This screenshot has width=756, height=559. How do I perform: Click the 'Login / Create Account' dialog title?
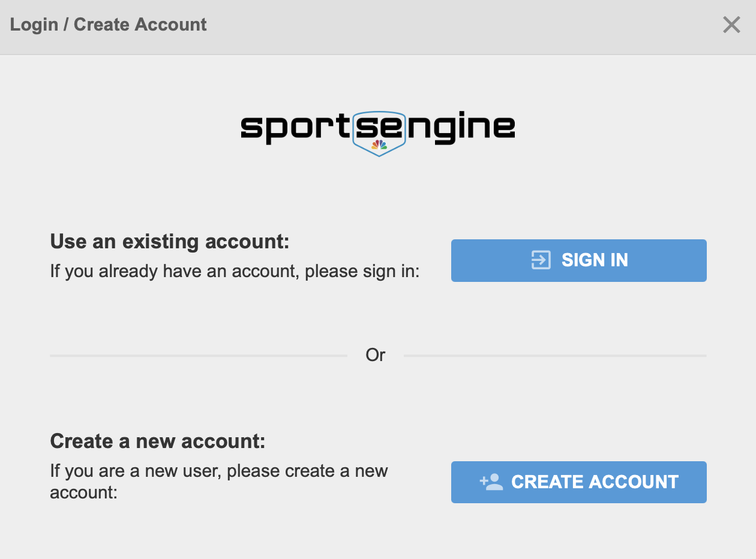coord(109,25)
